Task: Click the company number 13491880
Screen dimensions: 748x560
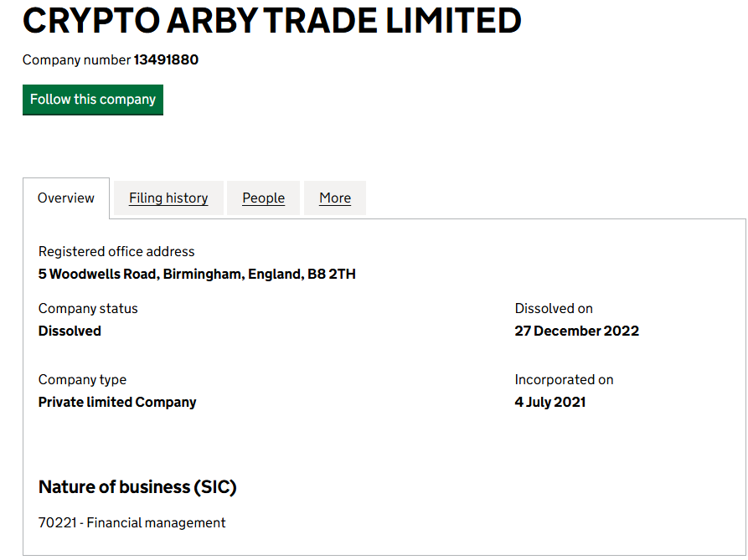Action: tap(166, 60)
